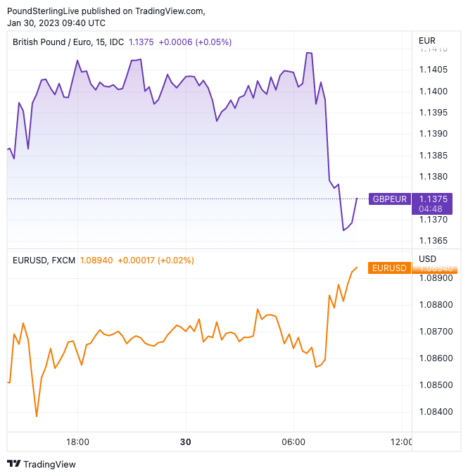This screenshot has height=476, width=468.
Task: Click the TradingView logo icon
Action: (x=13, y=464)
